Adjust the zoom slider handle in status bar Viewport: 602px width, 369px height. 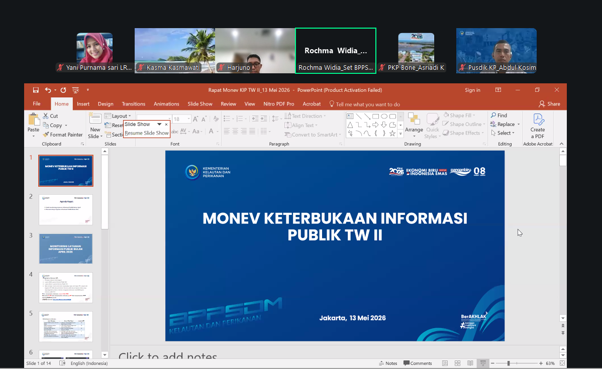click(x=508, y=363)
